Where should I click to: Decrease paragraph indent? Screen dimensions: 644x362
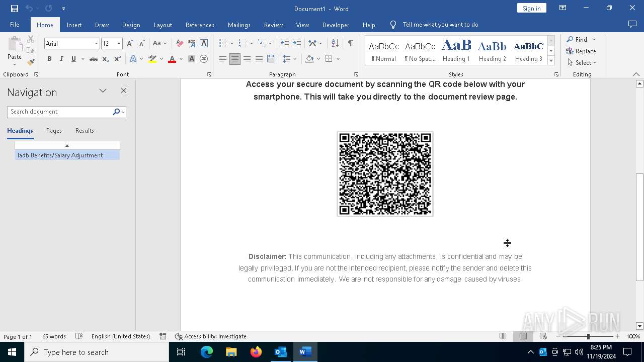(x=285, y=44)
